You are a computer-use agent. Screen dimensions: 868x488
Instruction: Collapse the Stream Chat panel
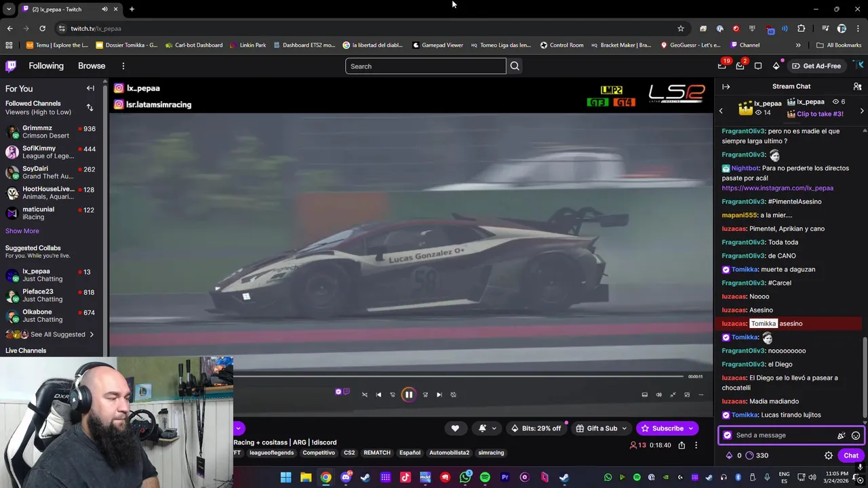click(x=726, y=87)
